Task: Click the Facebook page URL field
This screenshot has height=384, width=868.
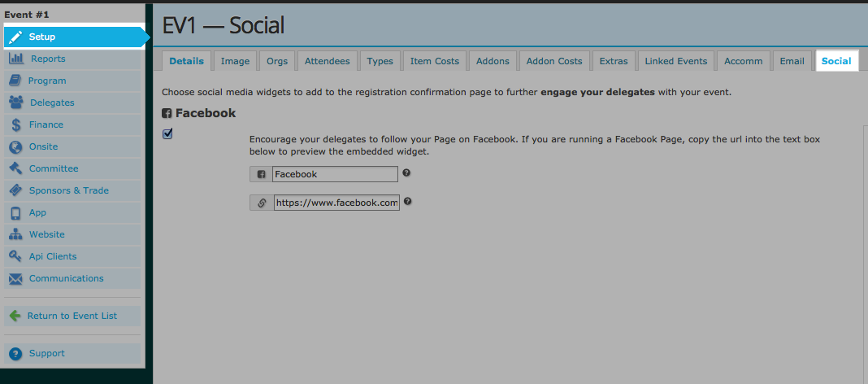Action: tap(336, 203)
